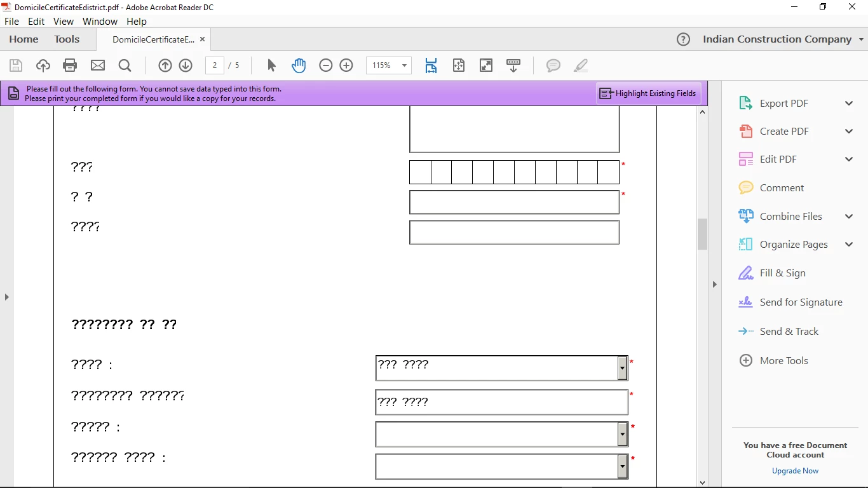
Task: Click Highlight Existing Fields button
Action: pyautogui.click(x=648, y=93)
